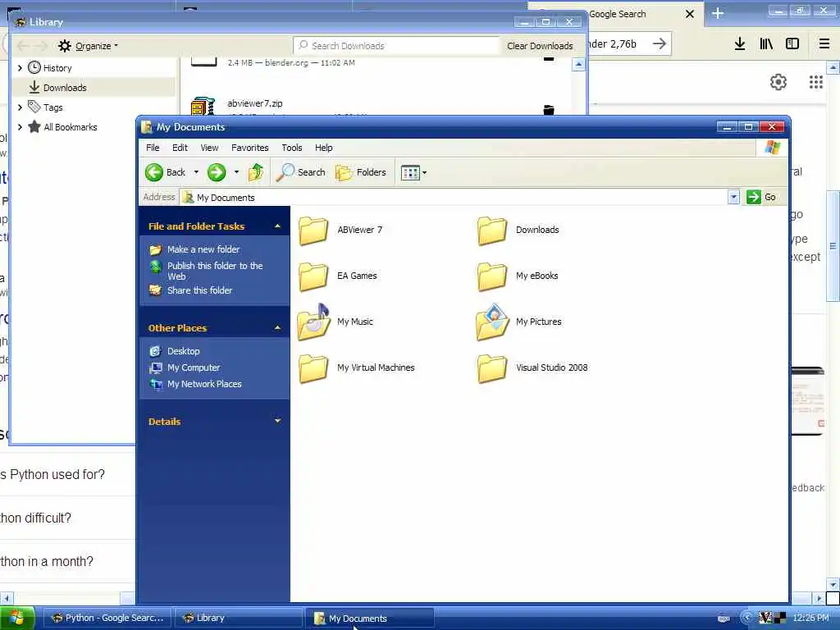840x630 pixels.
Task: Collapse the Other Places panel
Action: pyautogui.click(x=277, y=328)
